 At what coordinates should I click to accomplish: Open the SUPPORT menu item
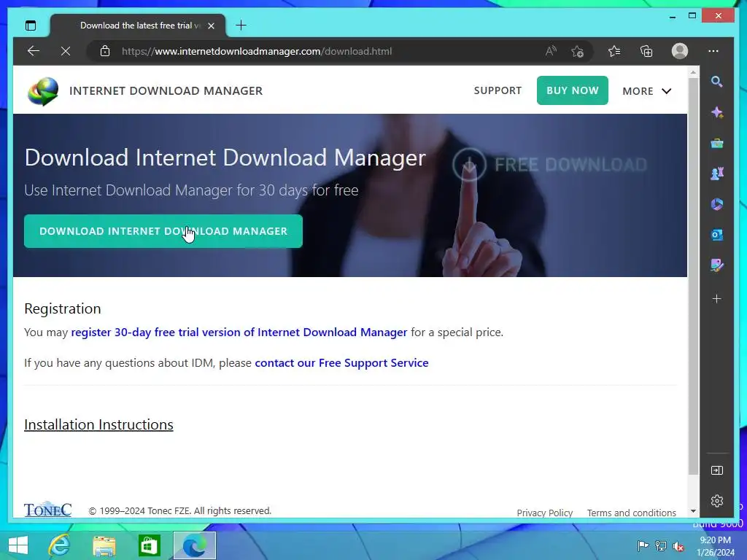pyautogui.click(x=498, y=90)
